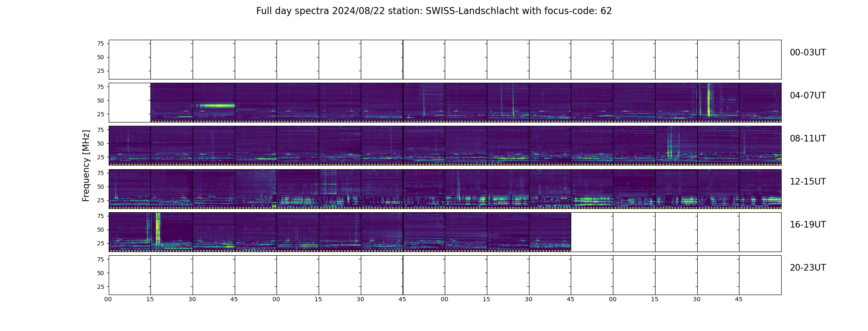Select the '25' tick in the 12-15UT row
This screenshot has height=331, width=868.
100,200
